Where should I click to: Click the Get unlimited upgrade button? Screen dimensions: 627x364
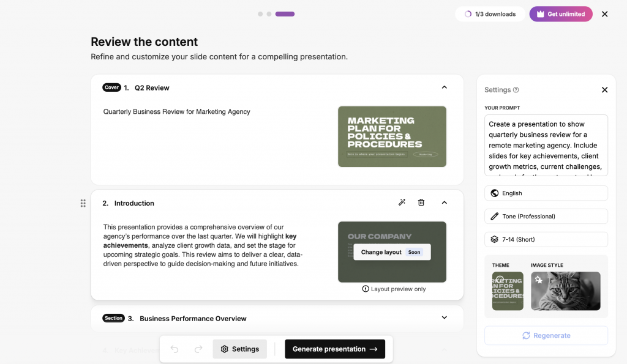pyautogui.click(x=560, y=14)
